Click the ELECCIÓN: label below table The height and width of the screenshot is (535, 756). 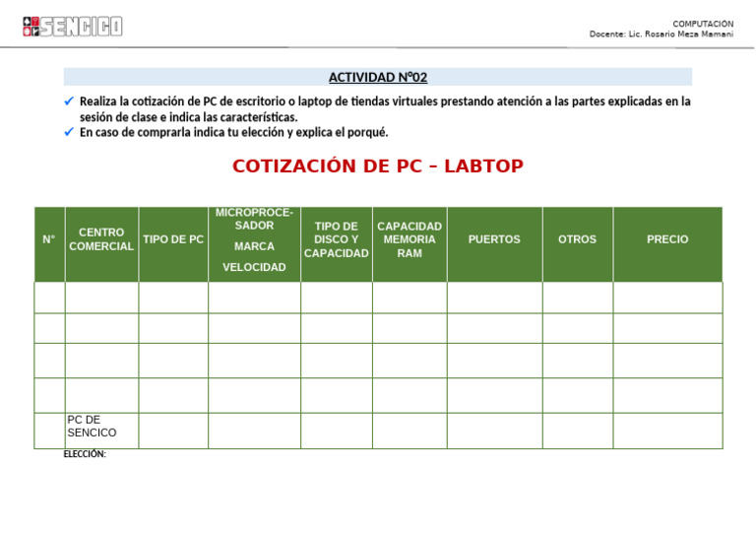(85, 454)
